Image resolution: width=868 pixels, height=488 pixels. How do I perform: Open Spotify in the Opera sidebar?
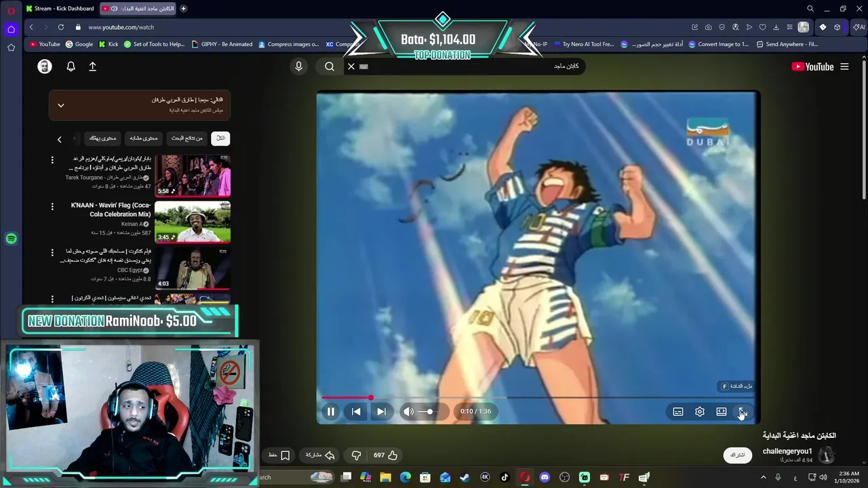11,239
